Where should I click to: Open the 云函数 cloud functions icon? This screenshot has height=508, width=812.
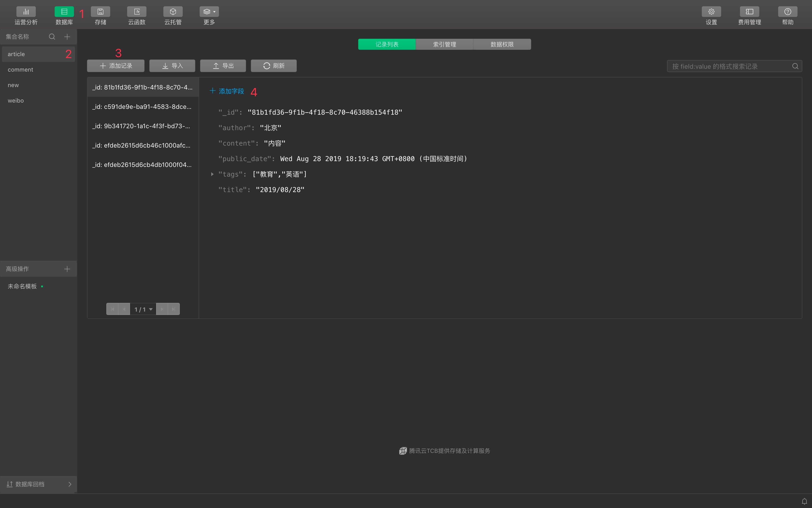tap(137, 12)
